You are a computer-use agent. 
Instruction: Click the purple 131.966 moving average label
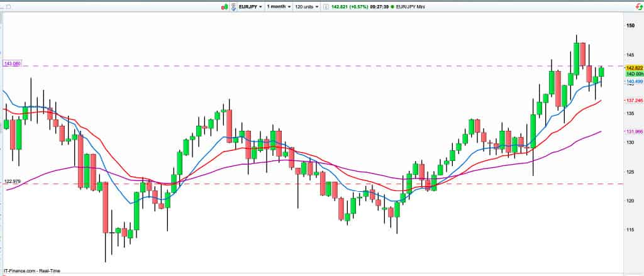pyautogui.click(x=633, y=131)
